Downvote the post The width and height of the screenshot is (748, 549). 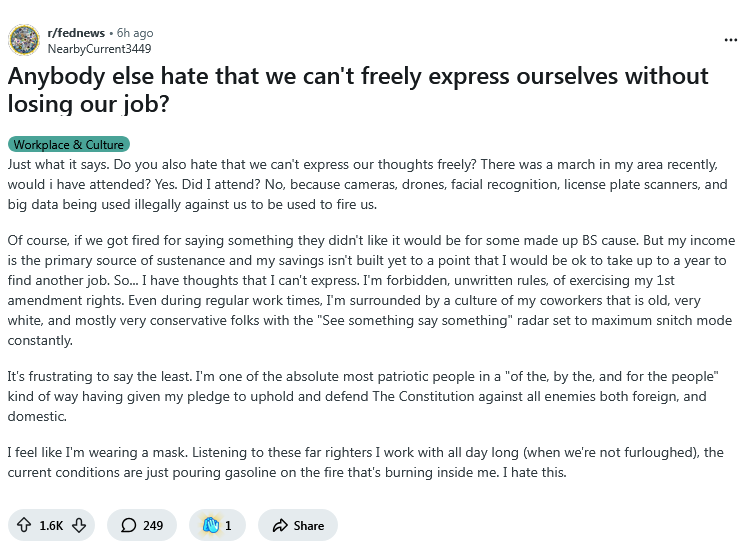pyautogui.click(x=79, y=525)
